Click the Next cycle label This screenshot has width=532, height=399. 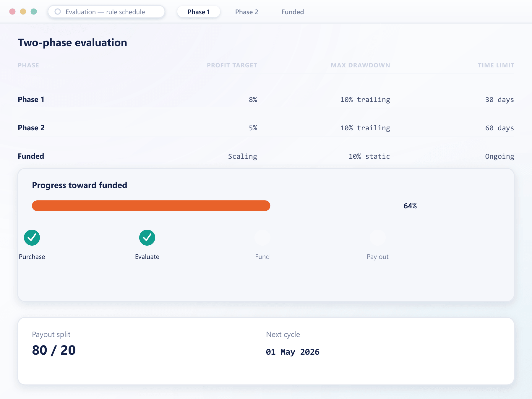tap(283, 335)
